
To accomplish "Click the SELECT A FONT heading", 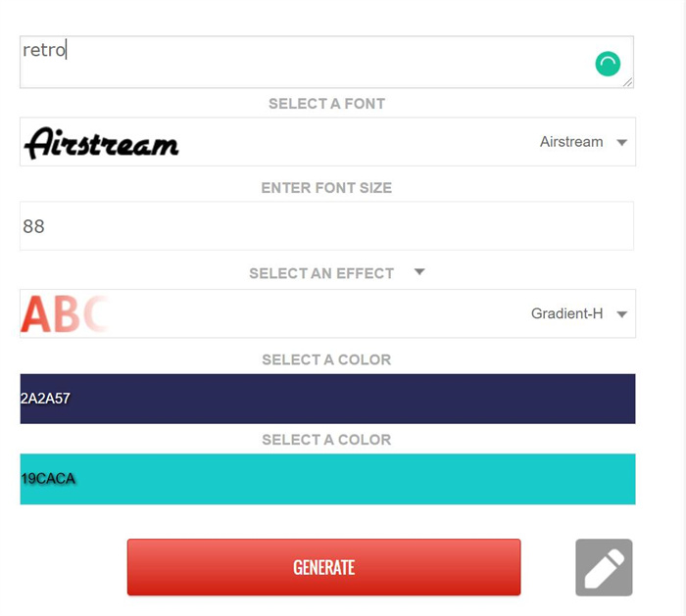I will [326, 104].
